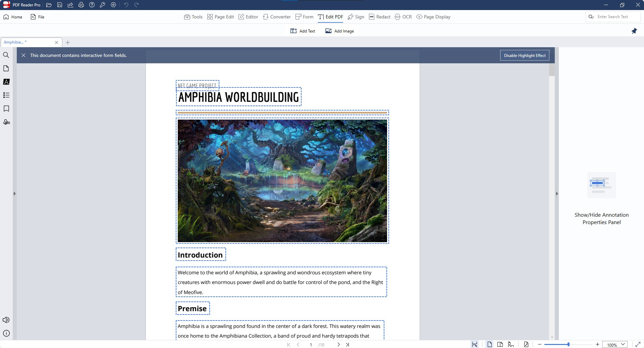The height and width of the screenshot is (348, 644).
Task: Open the outline list panel icon
Action: (6, 95)
